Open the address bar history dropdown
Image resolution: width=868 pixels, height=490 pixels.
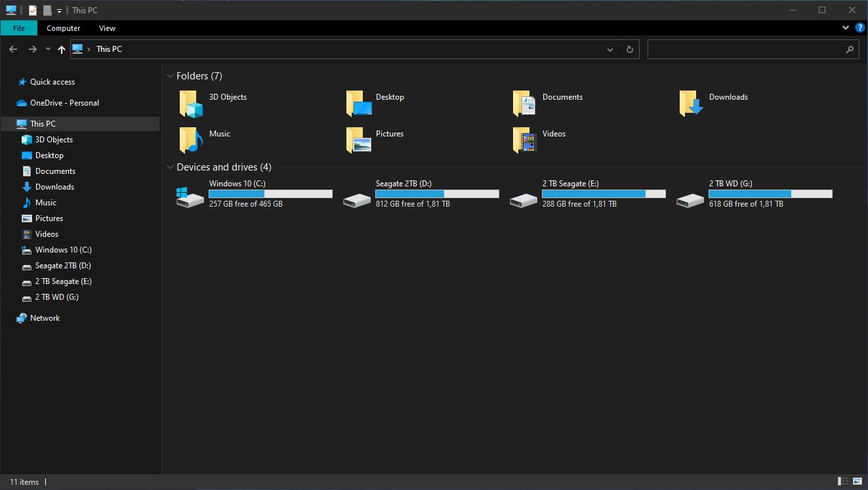610,49
